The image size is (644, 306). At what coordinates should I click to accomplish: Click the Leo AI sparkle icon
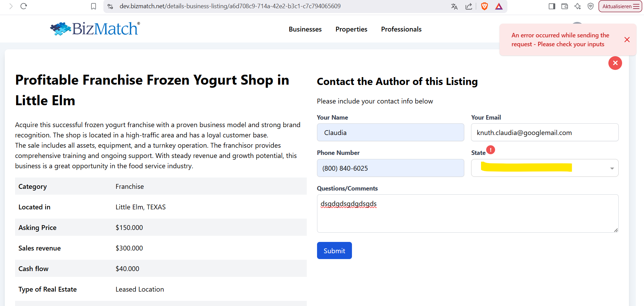coord(578,6)
